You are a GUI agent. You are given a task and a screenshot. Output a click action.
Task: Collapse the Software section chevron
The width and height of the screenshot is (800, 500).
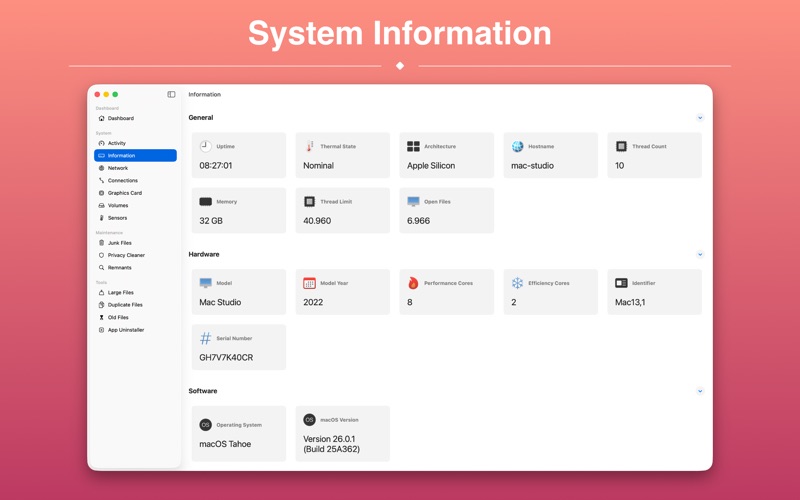(700, 391)
